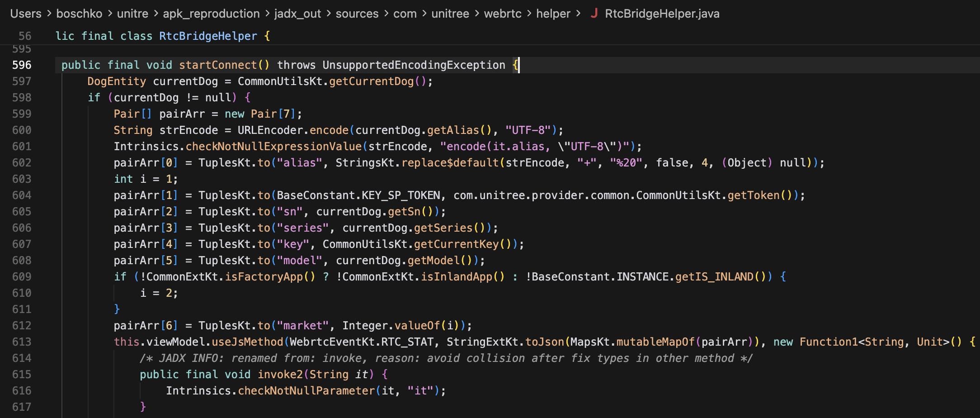Open the unitre breadcrumb segment
980x418 pixels.
click(x=132, y=14)
